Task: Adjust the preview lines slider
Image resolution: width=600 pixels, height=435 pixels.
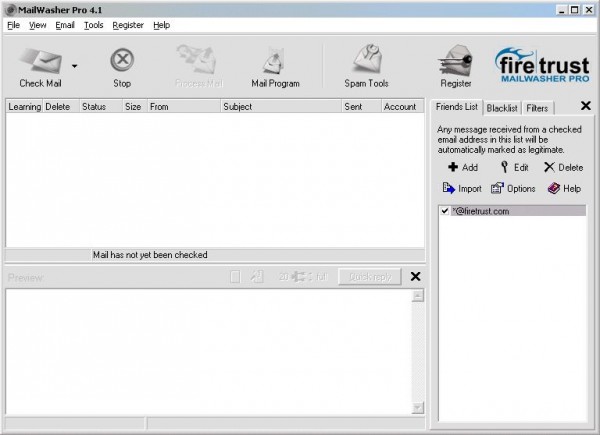Action: coord(303,277)
